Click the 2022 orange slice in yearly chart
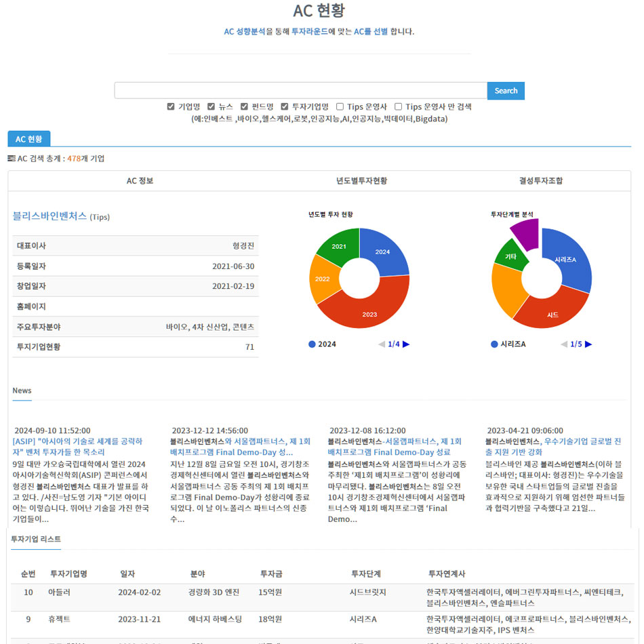Screen dimensions: 644x644 (322, 279)
